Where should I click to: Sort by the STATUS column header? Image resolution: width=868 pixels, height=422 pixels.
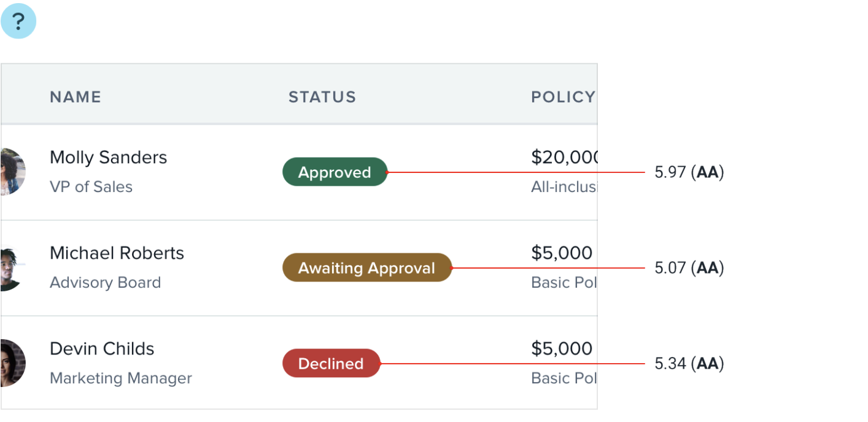coord(322,97)
